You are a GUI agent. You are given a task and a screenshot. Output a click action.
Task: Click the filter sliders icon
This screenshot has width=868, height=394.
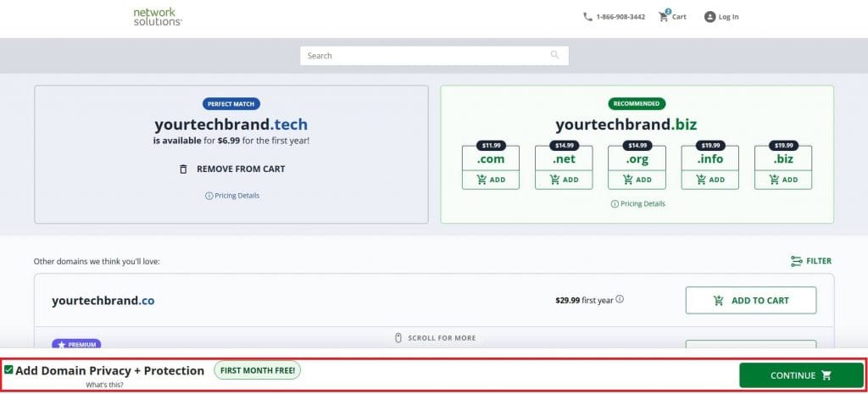point(796,261)
